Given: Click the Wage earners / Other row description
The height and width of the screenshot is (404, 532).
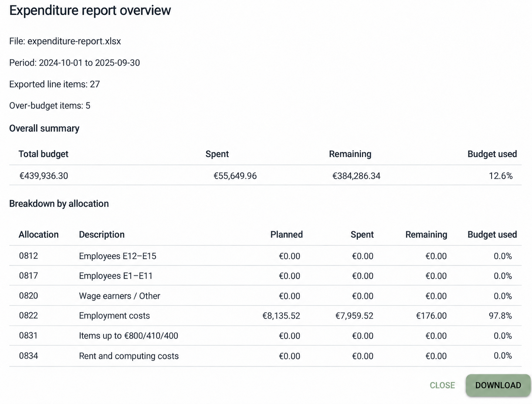Looking at the screenshot, I should [x=119, y=296].
